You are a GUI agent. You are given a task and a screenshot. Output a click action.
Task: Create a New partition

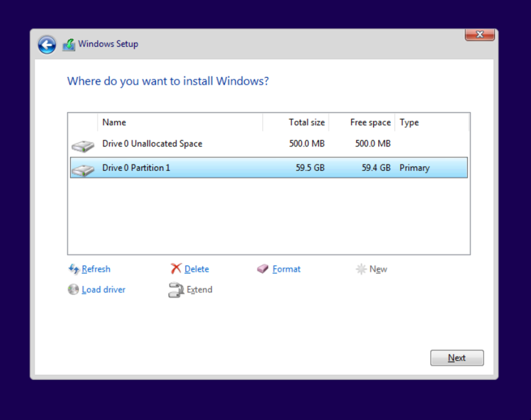(378, 269)
